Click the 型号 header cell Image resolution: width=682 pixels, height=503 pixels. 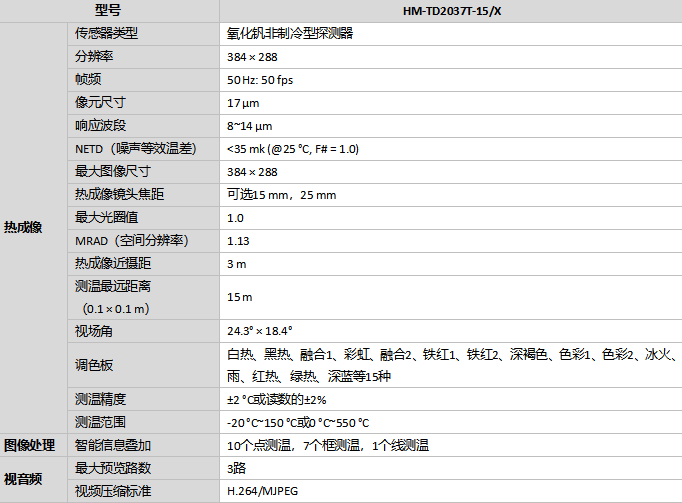(x=108, y=10)
